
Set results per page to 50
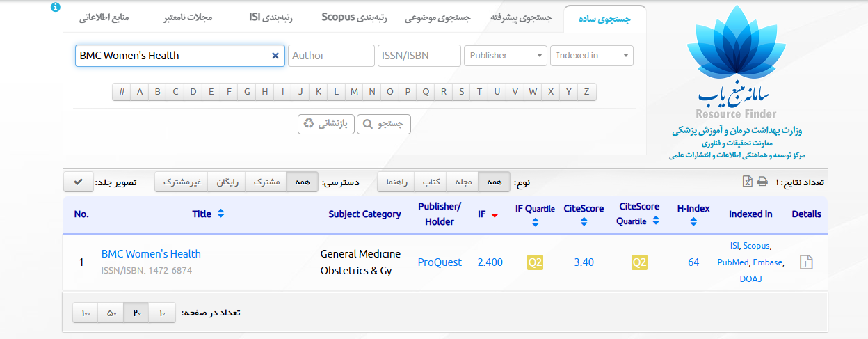111,313
